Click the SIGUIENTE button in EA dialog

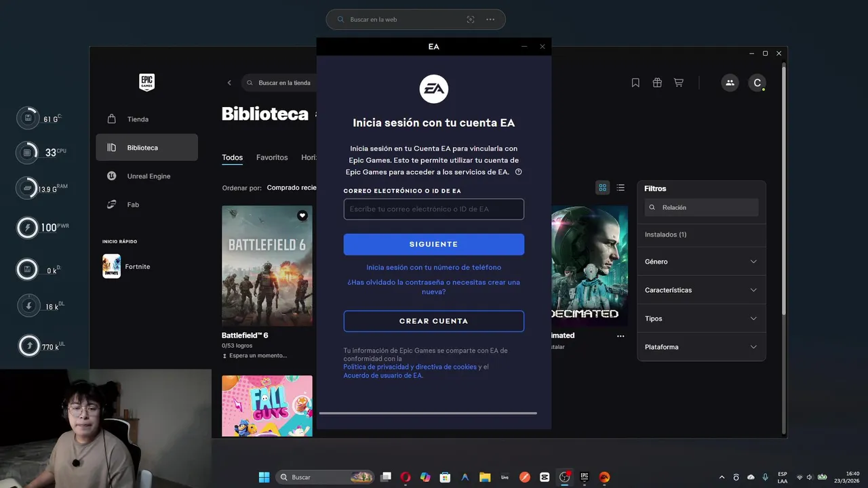[434, 244]
